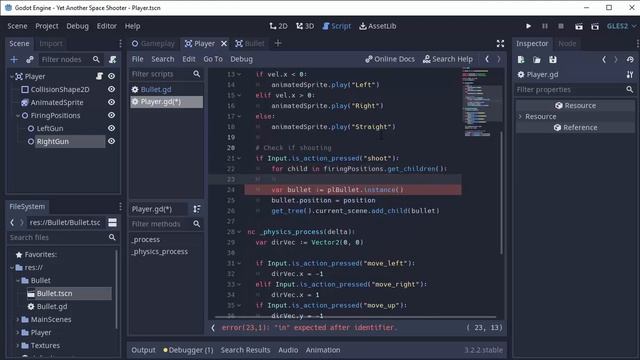Screen dimensions: 640x360
Task: Open the script editor Debug menu
Action: 241,59
